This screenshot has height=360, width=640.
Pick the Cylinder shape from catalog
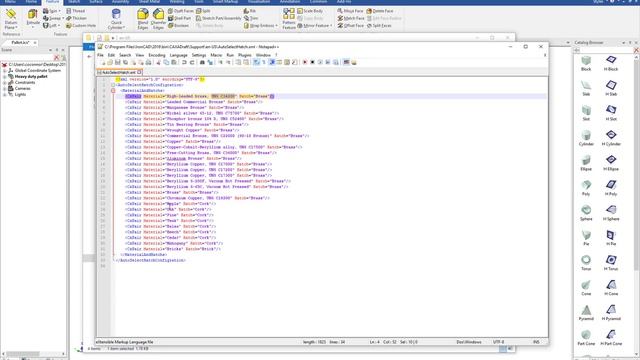[586, 138]
